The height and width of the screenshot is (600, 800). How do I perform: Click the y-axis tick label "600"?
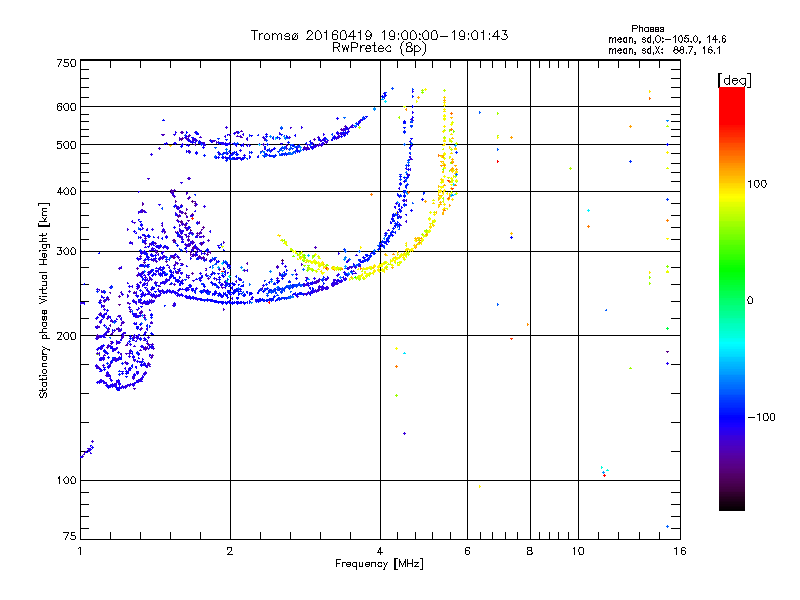(66, 107)
